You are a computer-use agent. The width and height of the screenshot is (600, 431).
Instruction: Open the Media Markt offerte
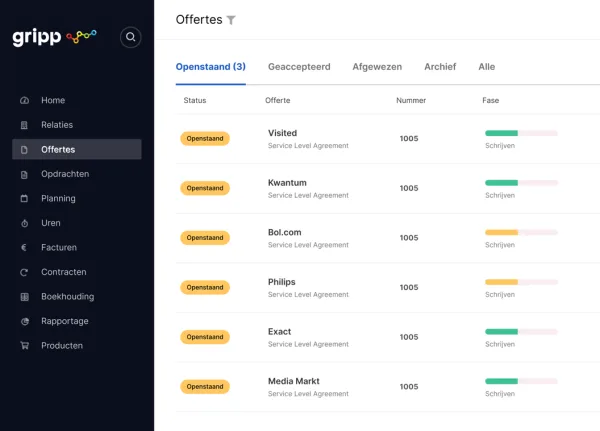(293, 381)
